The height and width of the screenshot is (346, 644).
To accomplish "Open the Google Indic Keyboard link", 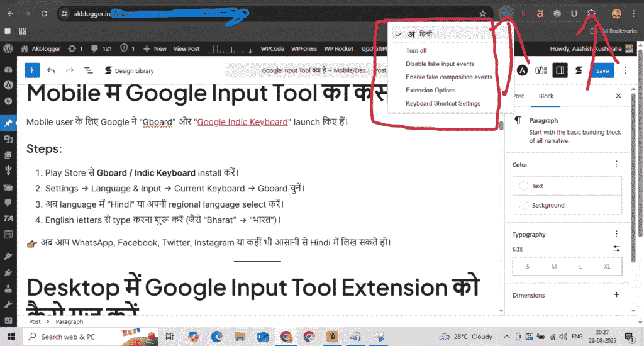I will (242, 122).
